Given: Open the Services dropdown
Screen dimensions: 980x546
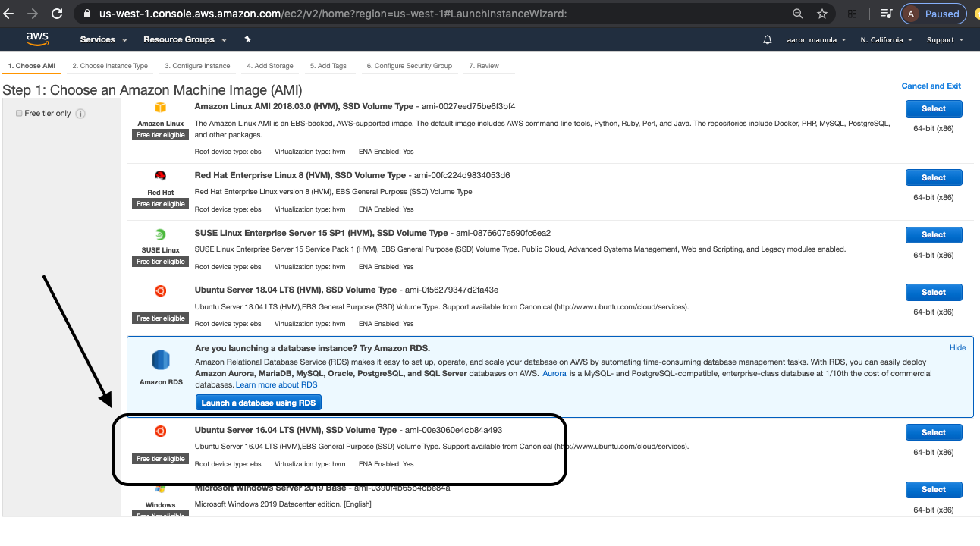Looking at the screenshot, I should click(x=102, y=39).
